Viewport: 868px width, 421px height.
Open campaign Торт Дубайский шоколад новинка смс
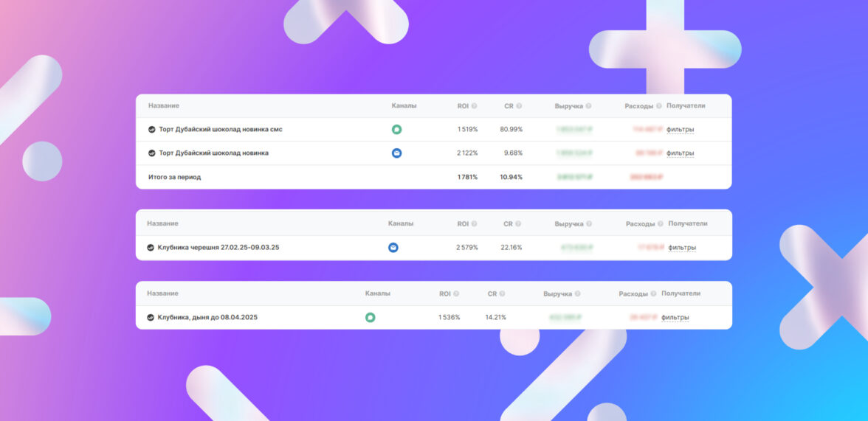pyautogui.click(x=220, y=130)
